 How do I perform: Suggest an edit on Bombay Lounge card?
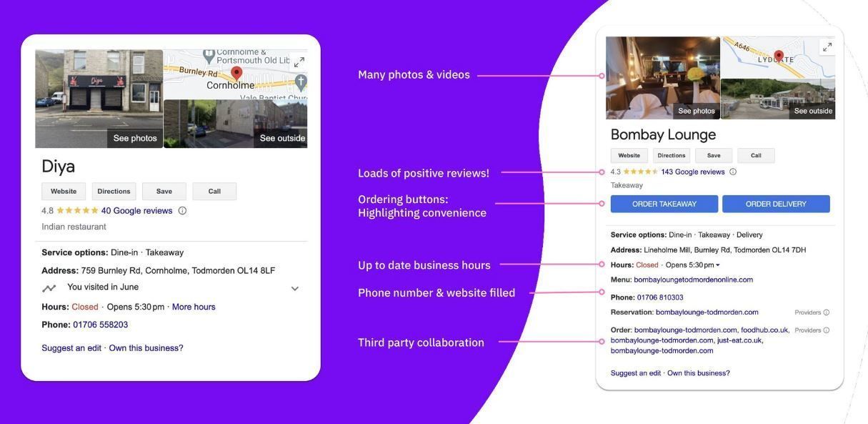(x=636, y=373)
